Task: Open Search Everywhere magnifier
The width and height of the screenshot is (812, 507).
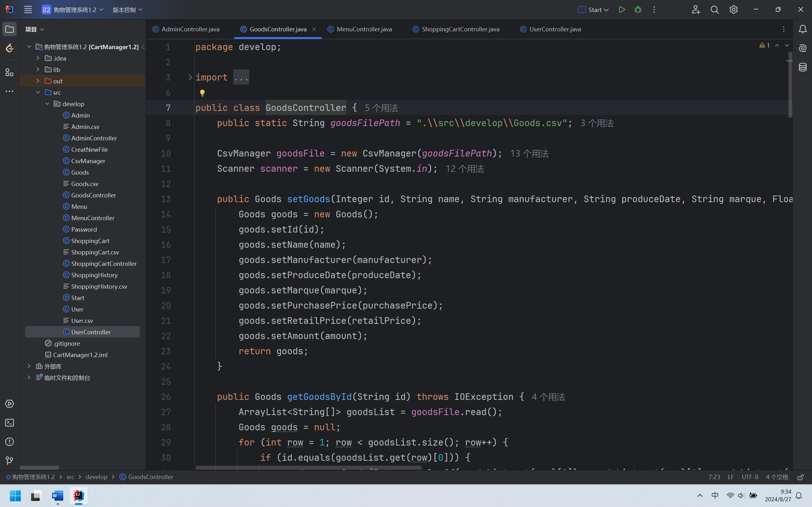Action: pyautogui.click(x=714, y=10)
